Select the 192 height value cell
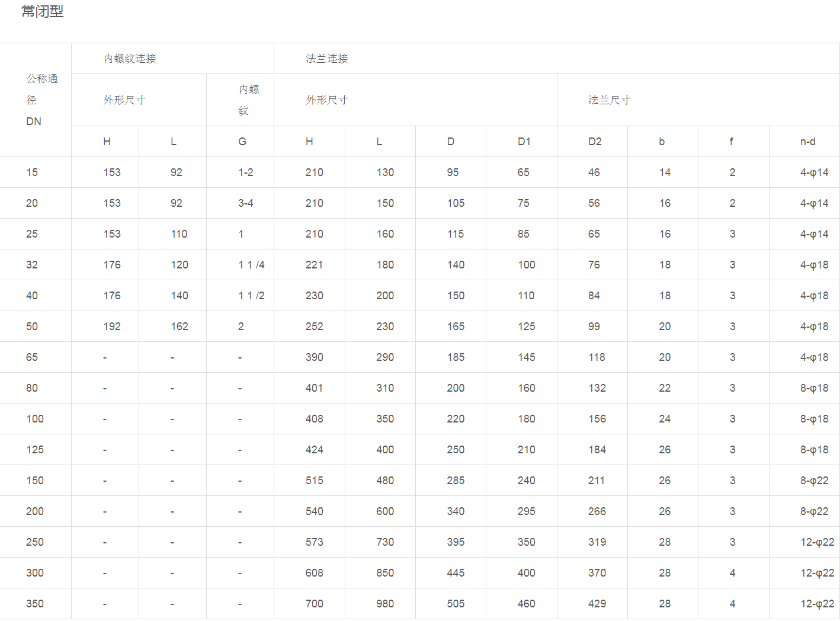This screenshot has width=840, height=621. [112, 326]
